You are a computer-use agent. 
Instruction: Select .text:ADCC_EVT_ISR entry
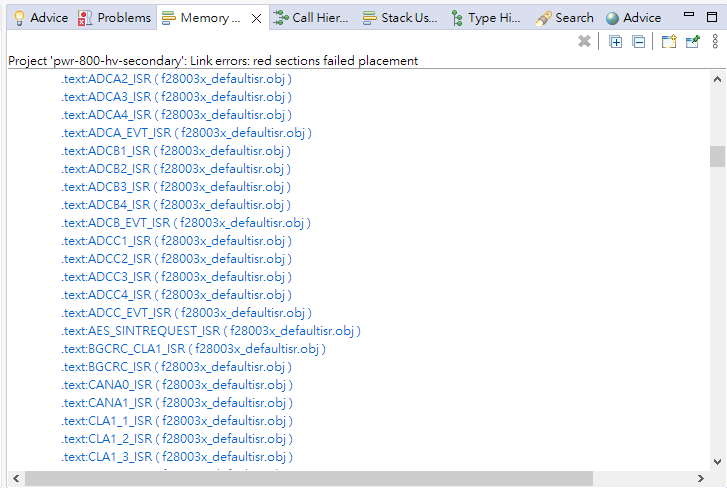pyautogui.click(x=186, y=313)
